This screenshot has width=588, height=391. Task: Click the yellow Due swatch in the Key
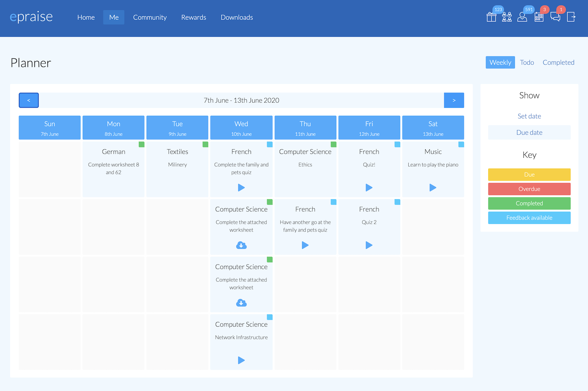pyautogui.click(x=529, y=175)
